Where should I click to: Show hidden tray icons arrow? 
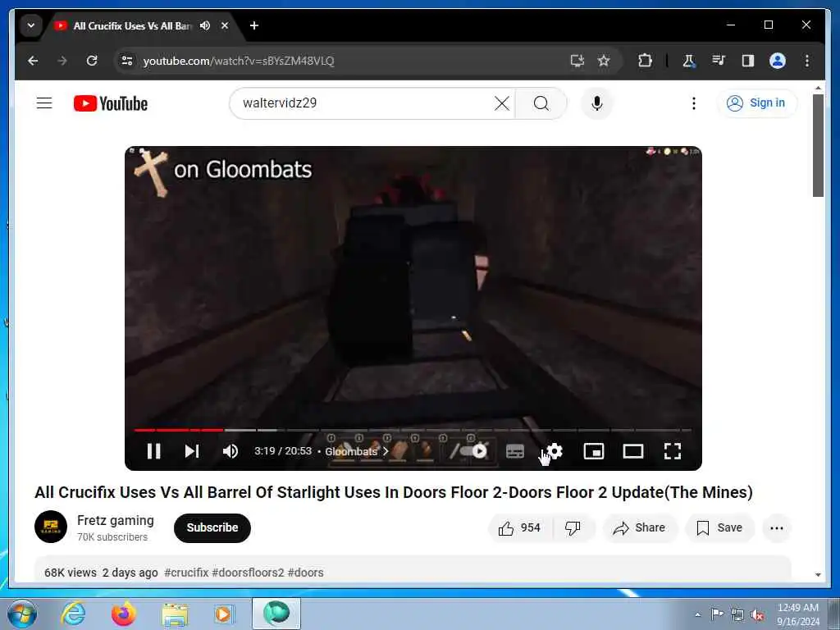pos(697,614)
